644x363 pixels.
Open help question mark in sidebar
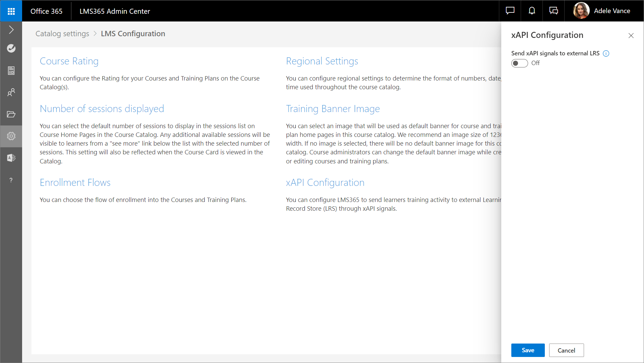pyautogui.click(x=11, y=180)
